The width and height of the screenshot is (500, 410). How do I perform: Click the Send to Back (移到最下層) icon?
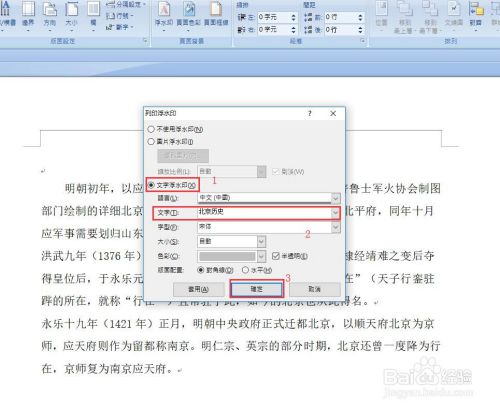430,17
